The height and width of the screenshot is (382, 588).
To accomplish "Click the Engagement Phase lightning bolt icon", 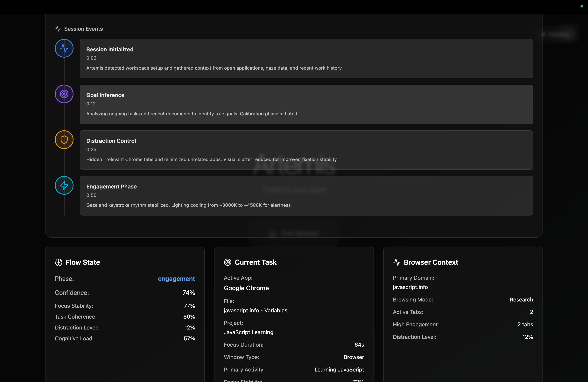I will (x=64, y=185).
